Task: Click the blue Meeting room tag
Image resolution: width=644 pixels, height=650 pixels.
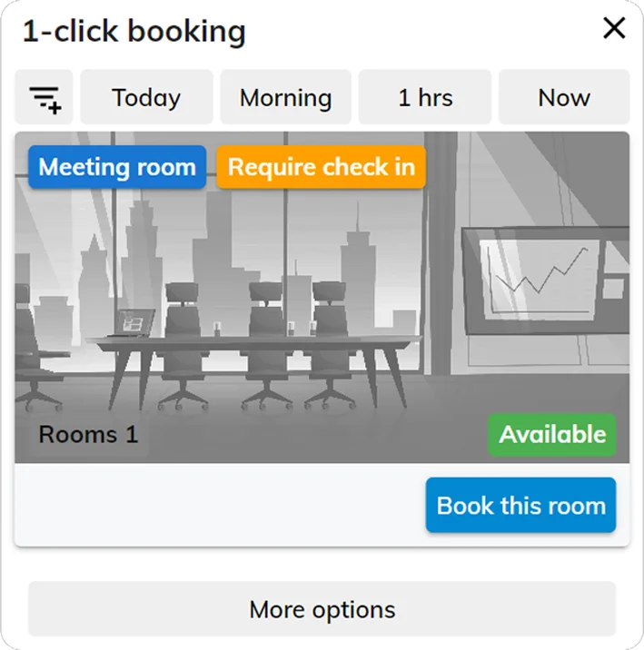Action: (x=117, y=168)
